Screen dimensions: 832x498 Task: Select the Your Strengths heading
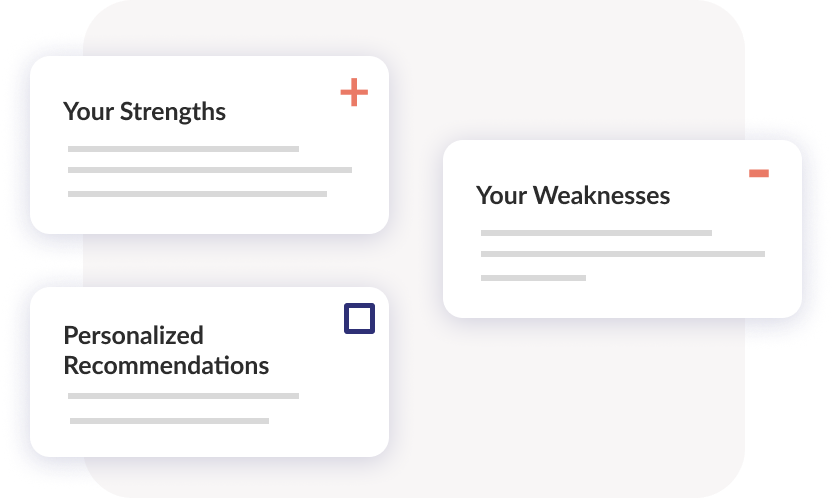coord(144,112)
